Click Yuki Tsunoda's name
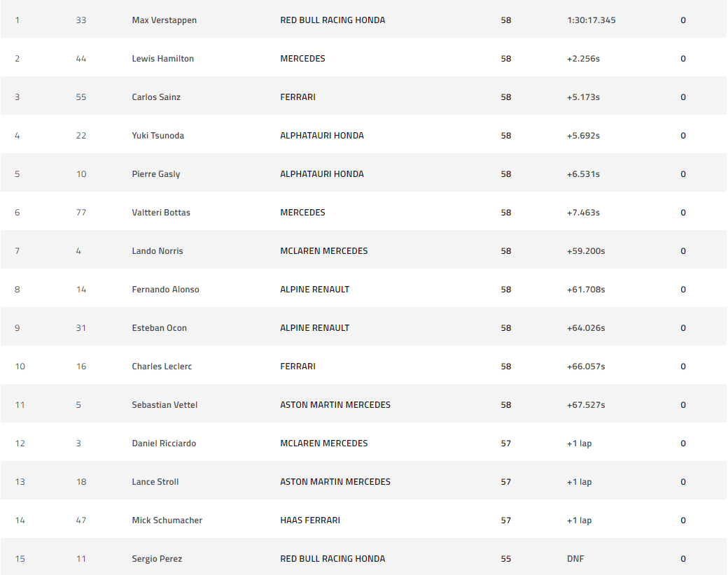Screen dimensions: 728x575 coord(157,136)
